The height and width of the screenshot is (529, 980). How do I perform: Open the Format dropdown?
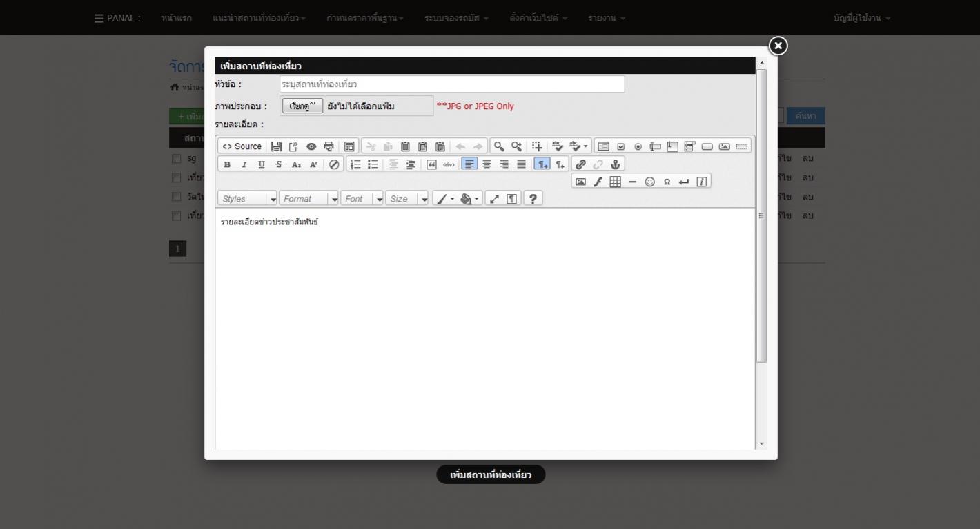(309, 199)
